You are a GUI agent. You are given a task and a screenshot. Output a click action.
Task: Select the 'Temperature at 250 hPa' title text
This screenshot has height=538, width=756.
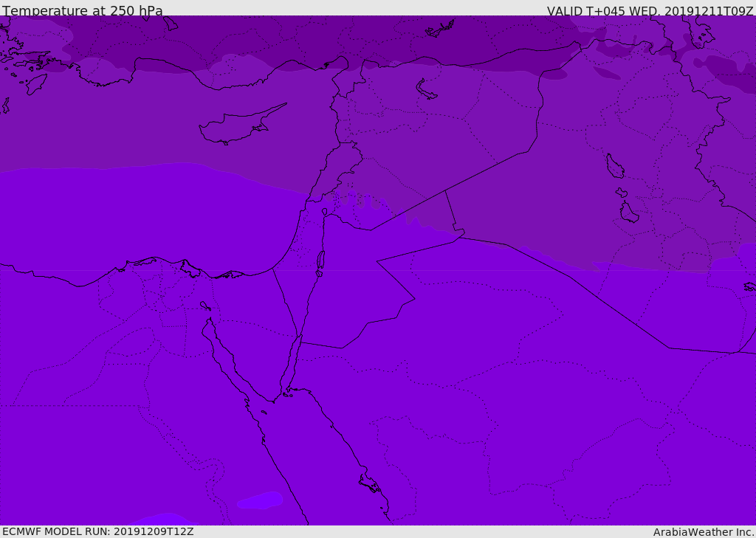[83, 10]
